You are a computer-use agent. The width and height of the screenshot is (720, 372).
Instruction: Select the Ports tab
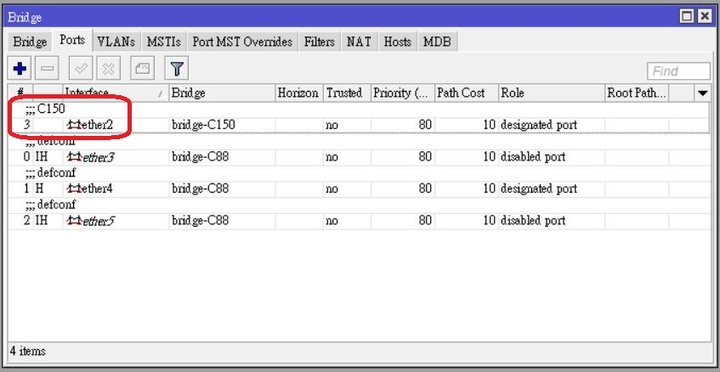[72, 40]
